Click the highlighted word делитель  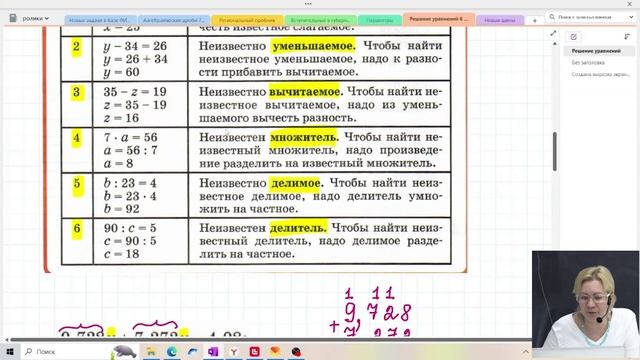[x=298, y=228]
